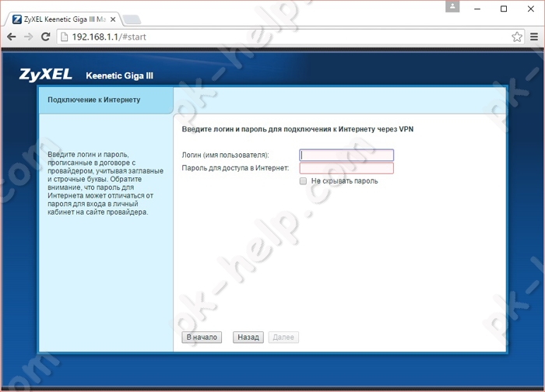Click the Chrome user profile icon

pos(452,6)
